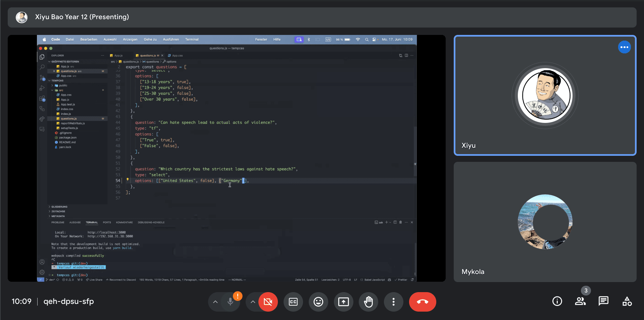The width and height of the screenshot is (644, 320).
Task: Toggle closed captions
Action: (x=293, y=302)
